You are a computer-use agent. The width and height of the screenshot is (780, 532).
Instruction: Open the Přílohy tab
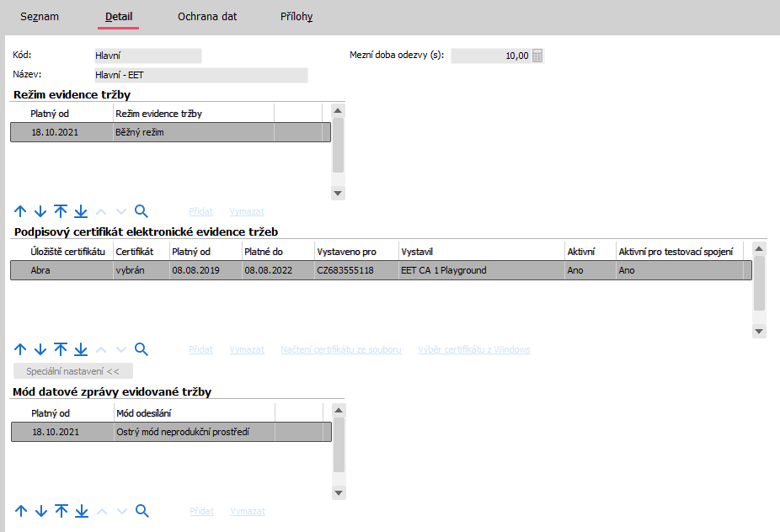(x=297, y=17)
